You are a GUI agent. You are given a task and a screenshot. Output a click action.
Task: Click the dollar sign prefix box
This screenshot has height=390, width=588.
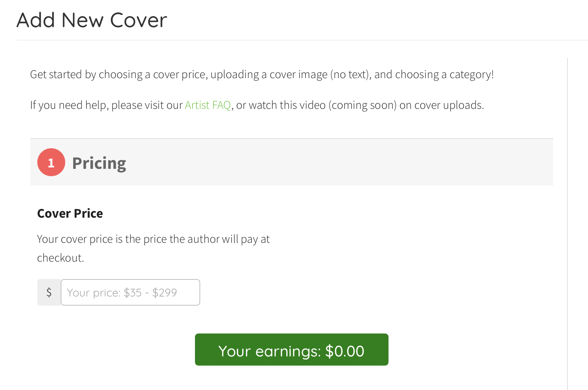tap(49, 292)
